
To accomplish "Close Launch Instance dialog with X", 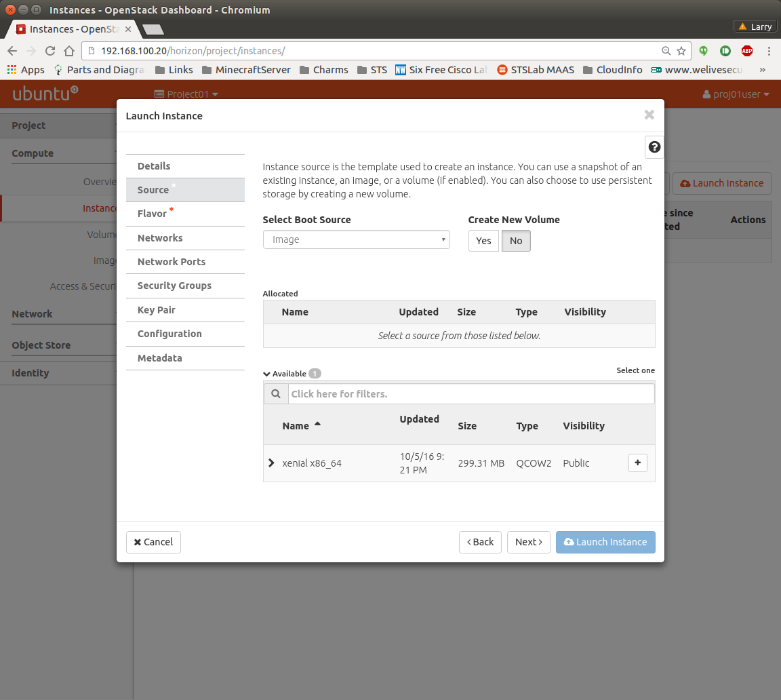I will (x=649, y=115).
